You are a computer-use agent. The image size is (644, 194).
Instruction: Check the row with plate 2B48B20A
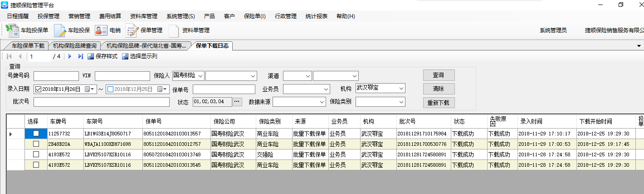(36, 144)
